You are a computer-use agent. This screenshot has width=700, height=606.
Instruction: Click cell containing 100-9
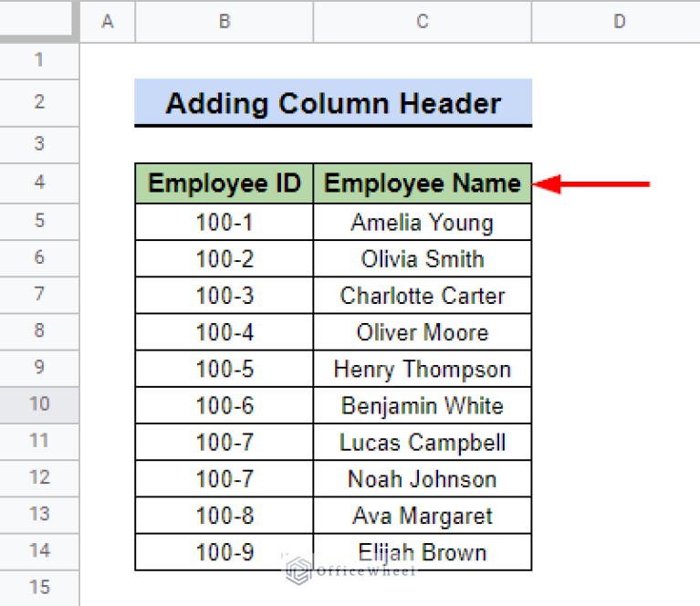pos(225,551)
